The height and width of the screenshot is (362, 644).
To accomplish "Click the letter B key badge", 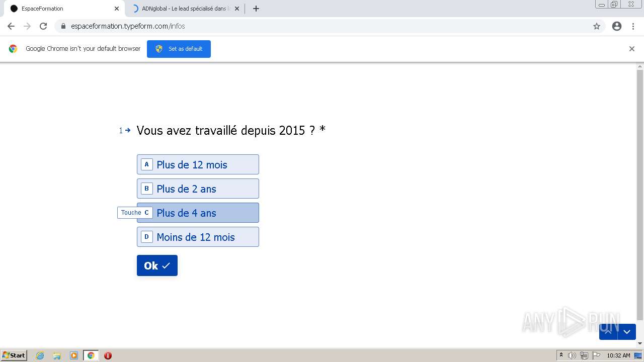I will pyautogui.click(x=146, y=189).
